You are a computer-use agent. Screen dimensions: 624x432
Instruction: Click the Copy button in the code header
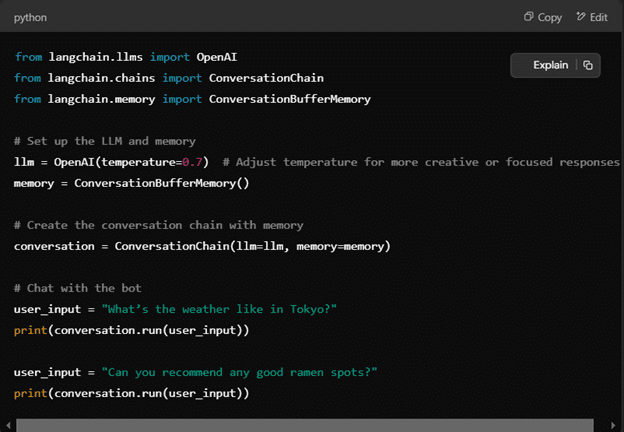coord(543,17)
